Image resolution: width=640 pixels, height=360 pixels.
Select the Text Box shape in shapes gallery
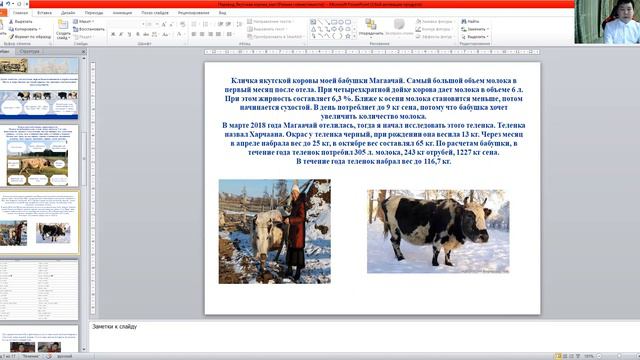click(313, 22)
